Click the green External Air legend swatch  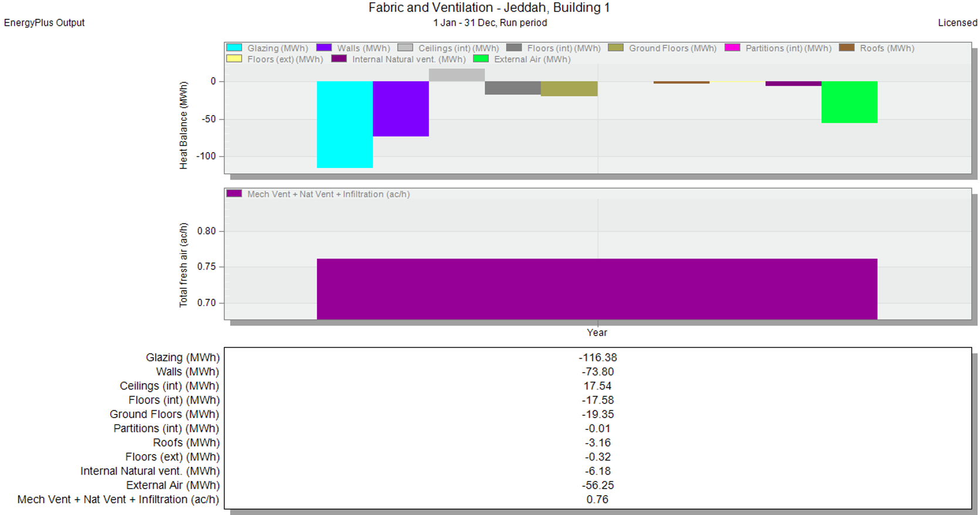pyautogui.click(x=481, y=59)
